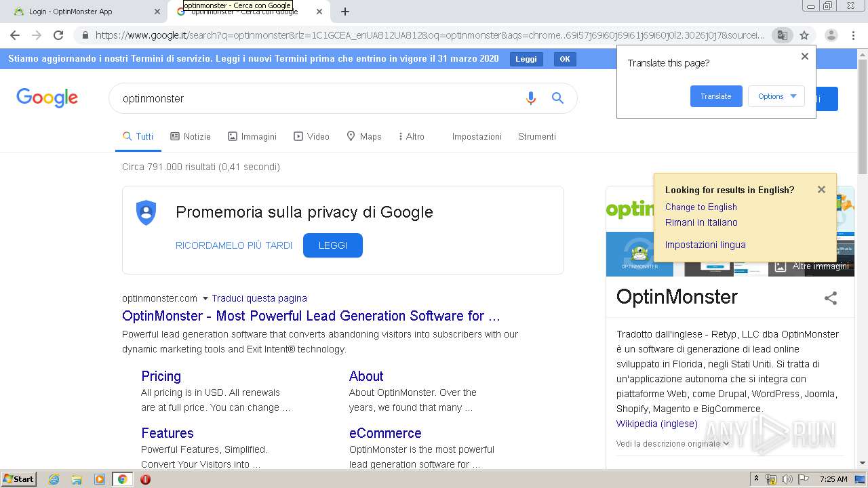Click OK in terms banner
This screenshot has width=868, height=488.
pos(565,59)
